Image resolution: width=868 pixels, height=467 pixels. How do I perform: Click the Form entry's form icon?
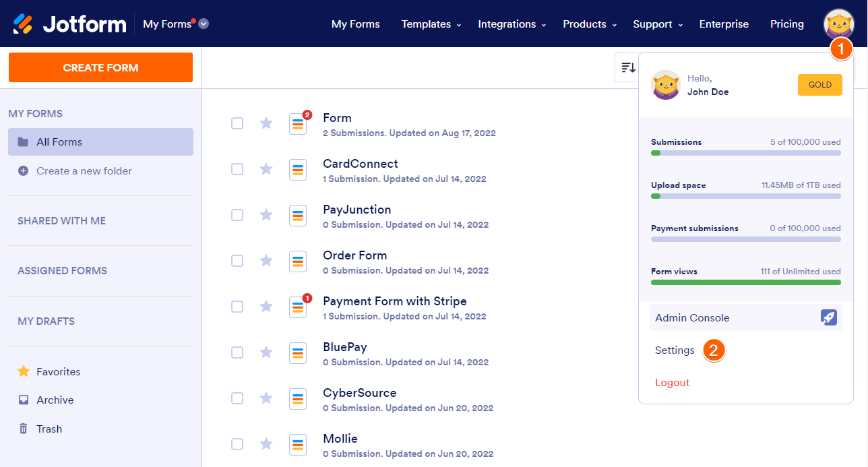pos(298,124)
